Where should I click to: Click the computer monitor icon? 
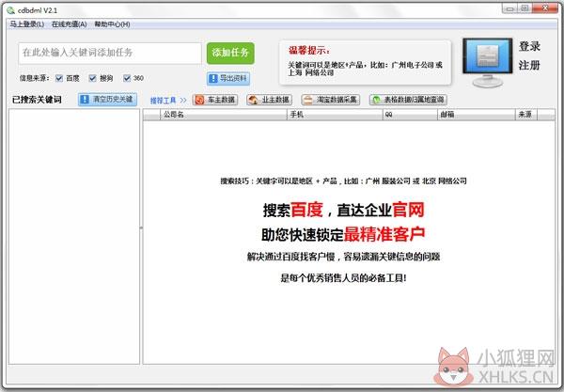click(x=487, y=63)
